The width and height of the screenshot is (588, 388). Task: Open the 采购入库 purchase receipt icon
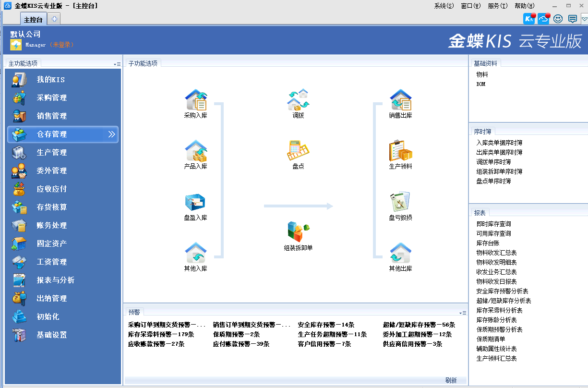[x=196, y=100]
